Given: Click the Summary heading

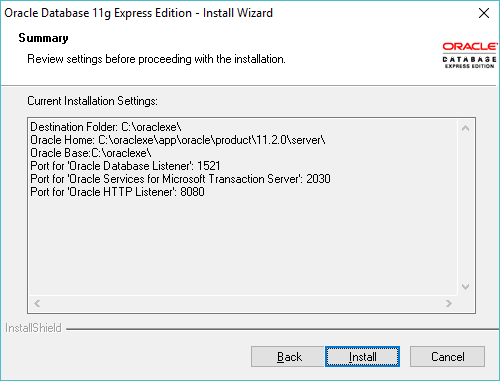Looking at the screenshot, I should [43, 38].
